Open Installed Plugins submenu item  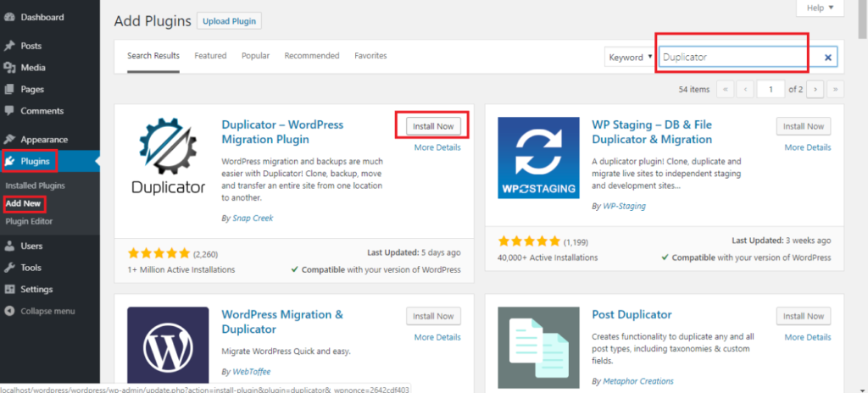[35, 185]
